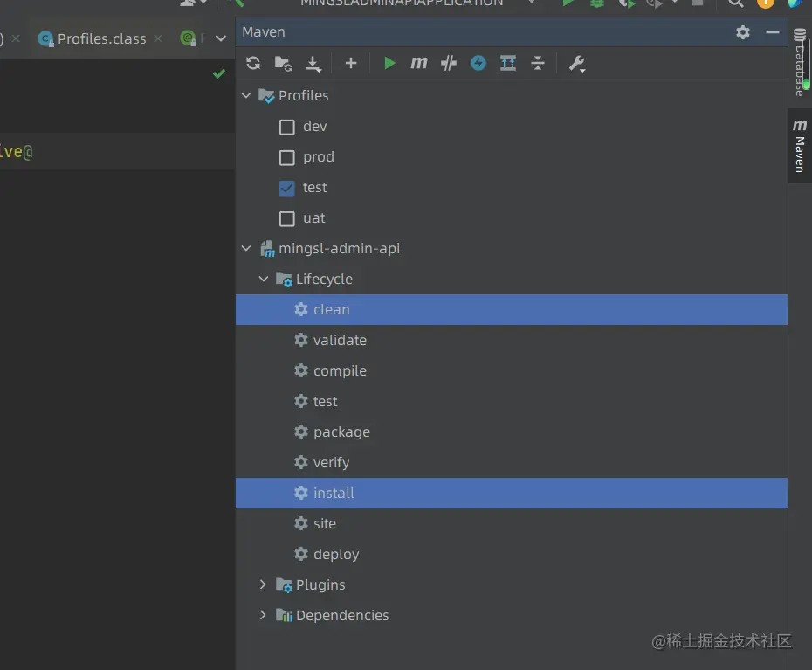Click the Maven panel title
Screen dimensions: 812x670
point(264,32)
